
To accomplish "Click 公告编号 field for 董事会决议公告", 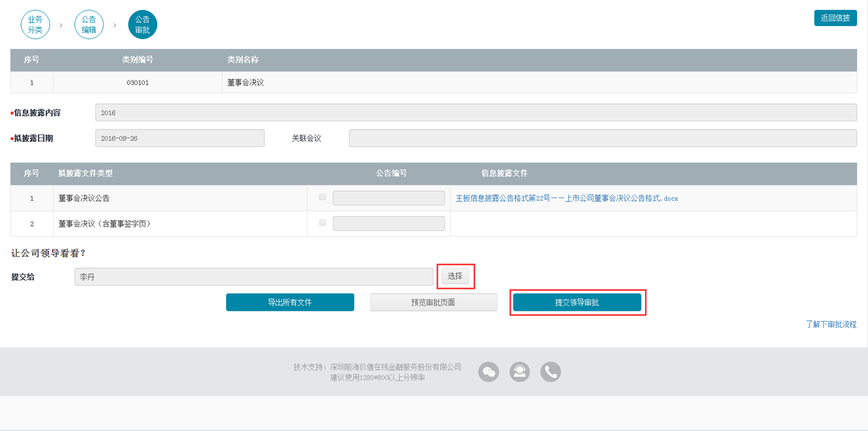I will 389,198.
